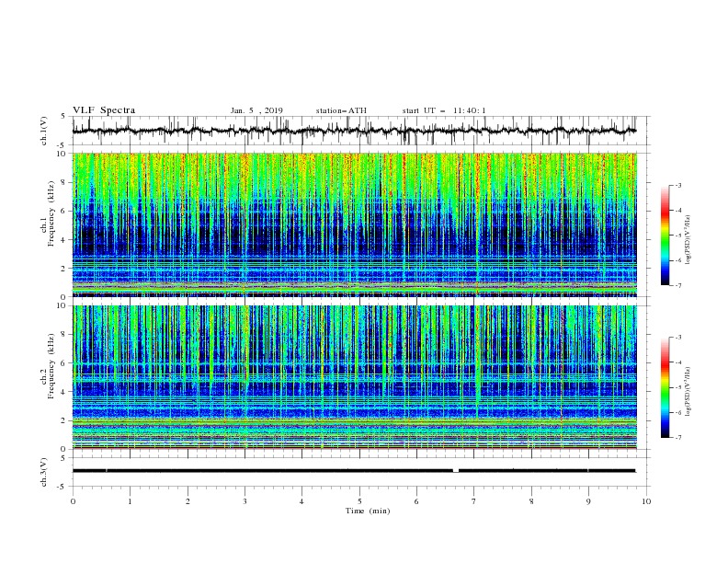This screenshot has height=563, width=728.
Task: Click the 'start UT = 11:40: 1' text
Action: tap(444, 110)
